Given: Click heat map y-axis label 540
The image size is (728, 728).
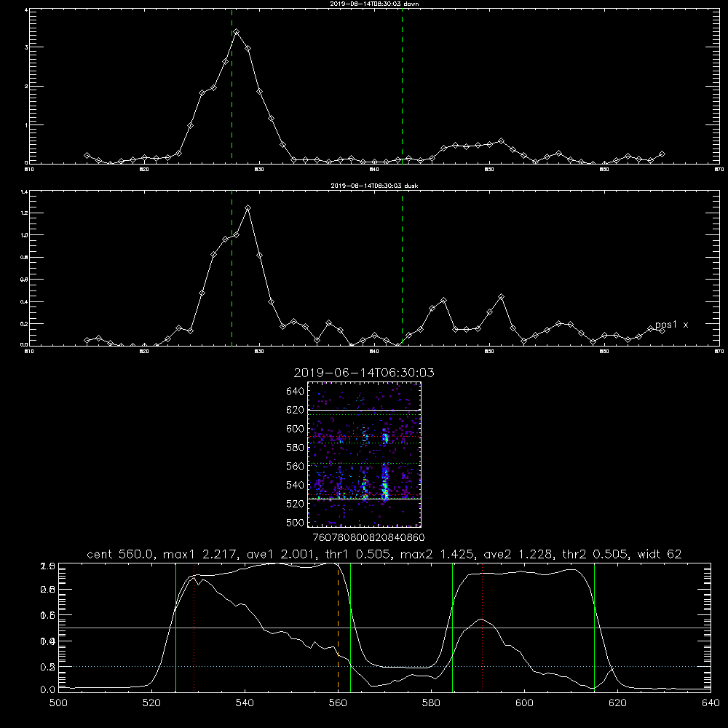Looking at the screenshot, I should pos(296,485).
